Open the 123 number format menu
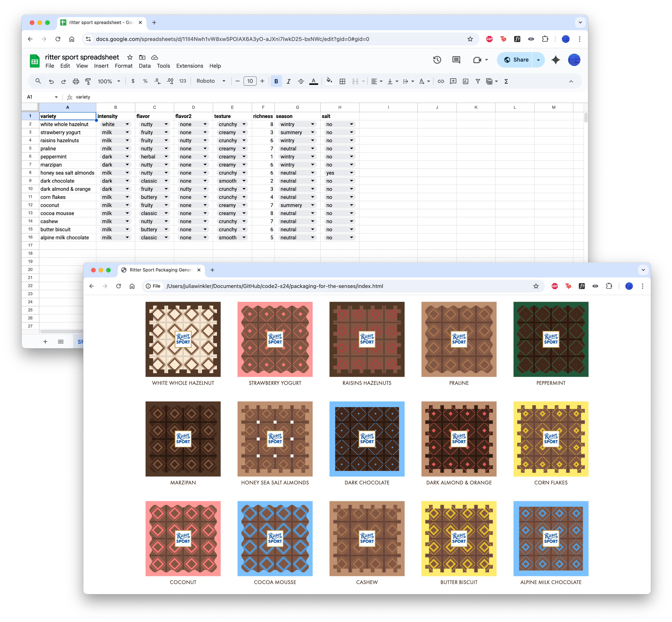Image resolution: width=672 pixels, height=622 pixels. (x=182, y=81)
